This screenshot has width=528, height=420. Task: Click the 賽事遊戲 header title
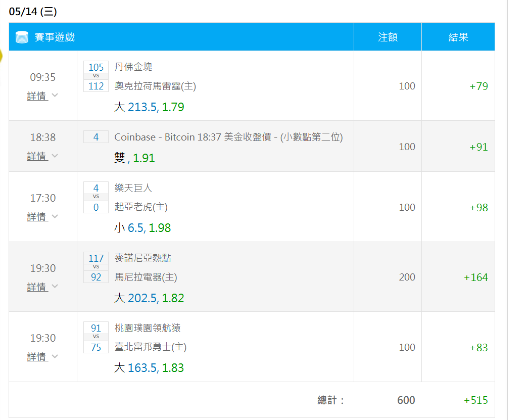click(55, 37)
